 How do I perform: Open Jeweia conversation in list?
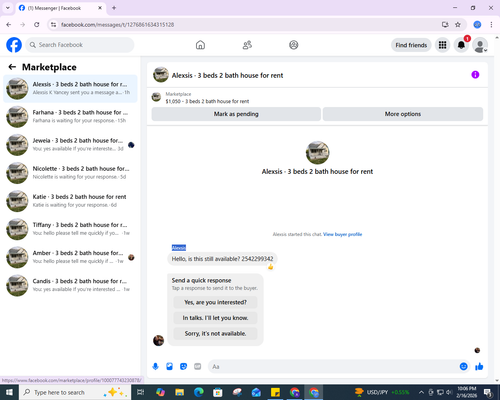click(x=70, y=145)
